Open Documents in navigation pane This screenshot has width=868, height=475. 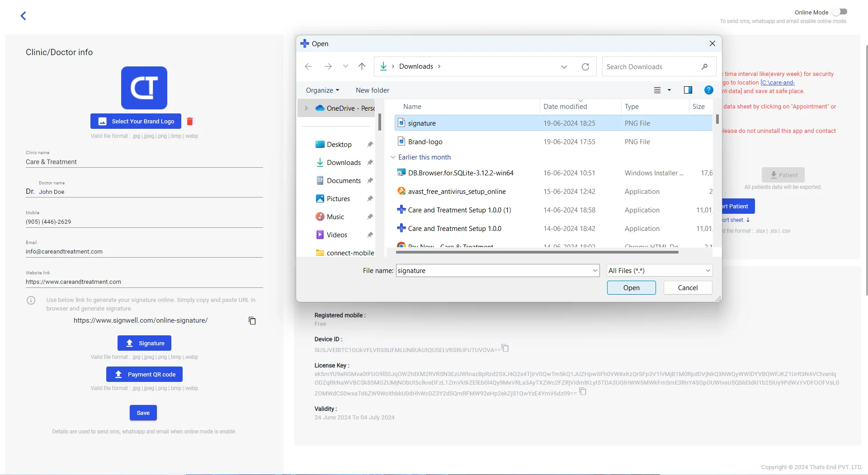[x=344, y=181]
